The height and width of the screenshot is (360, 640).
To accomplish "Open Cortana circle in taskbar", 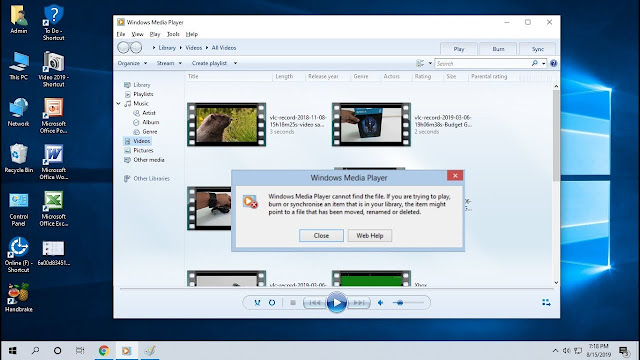I will 58,350.
